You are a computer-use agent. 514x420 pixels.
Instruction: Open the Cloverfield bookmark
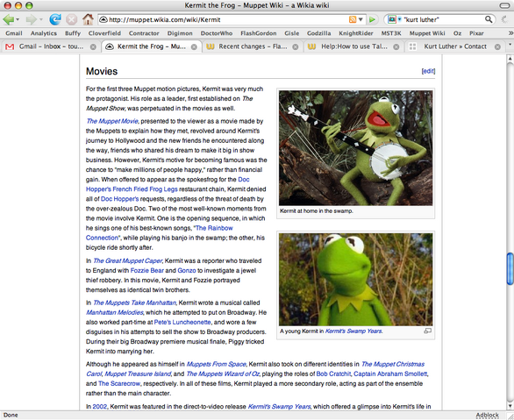pyautogui.click(x=104, y=33)
